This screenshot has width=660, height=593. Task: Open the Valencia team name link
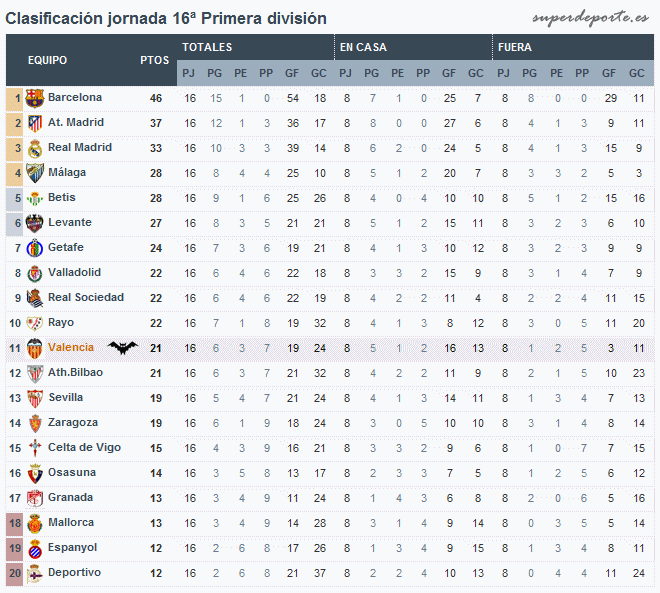71,347
